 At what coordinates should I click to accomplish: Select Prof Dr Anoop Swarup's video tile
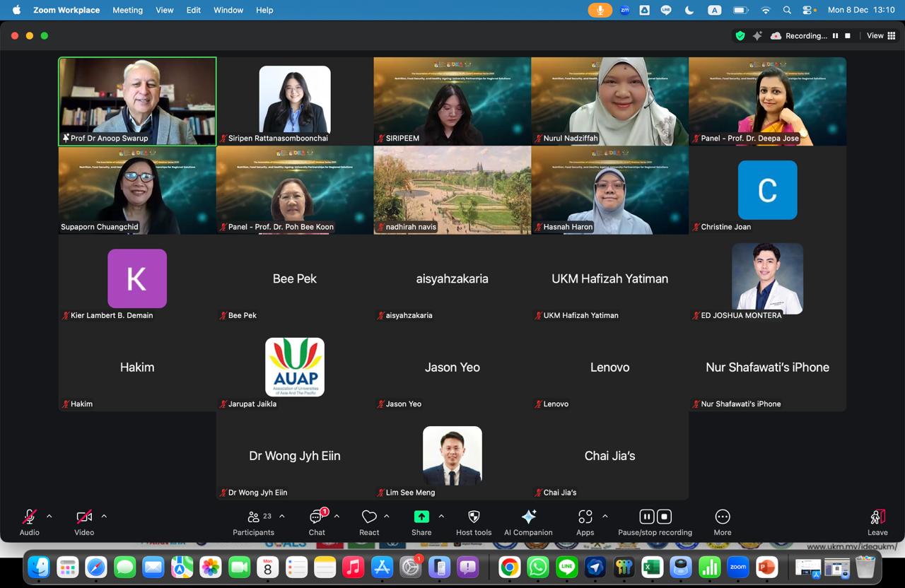(x=137, y=101)
